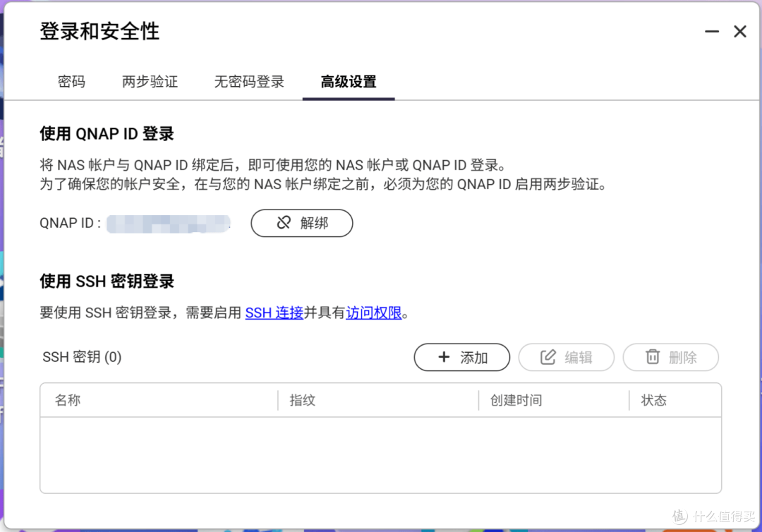Click the blurred QNAP ID value

pyautogui.click(x=168, y=224)
